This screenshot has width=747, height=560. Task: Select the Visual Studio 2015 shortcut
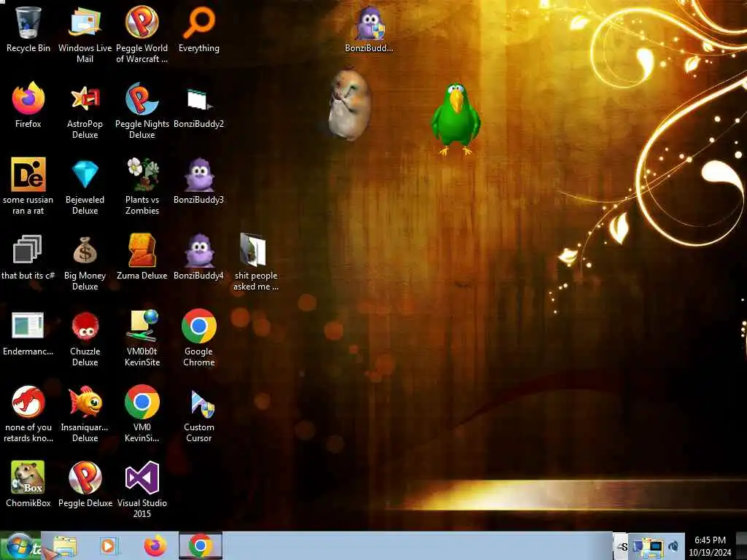point(142,489)
